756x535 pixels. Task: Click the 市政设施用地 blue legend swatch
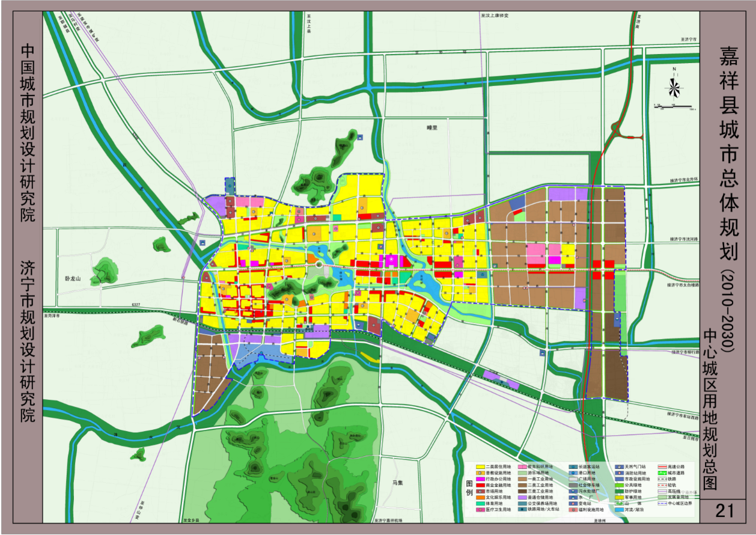619,479
